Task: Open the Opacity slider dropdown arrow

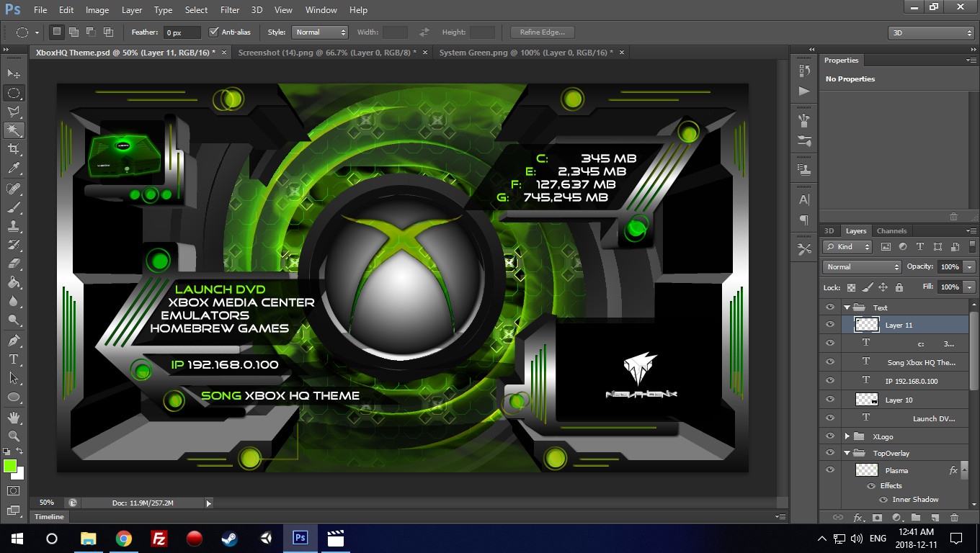Action: [x=969, y=266]
